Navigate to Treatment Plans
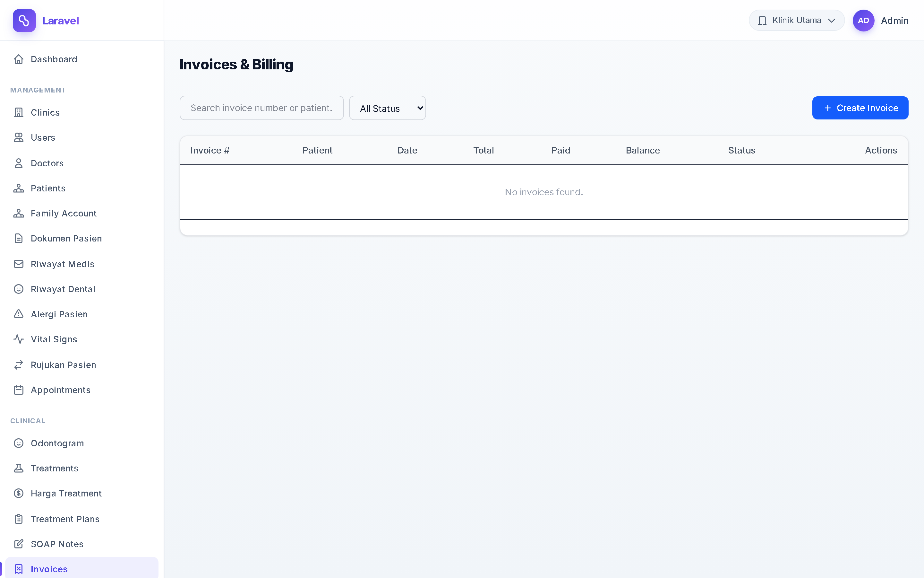The height and width of the screenshot is (578, 924). click(x=82, y=519)
